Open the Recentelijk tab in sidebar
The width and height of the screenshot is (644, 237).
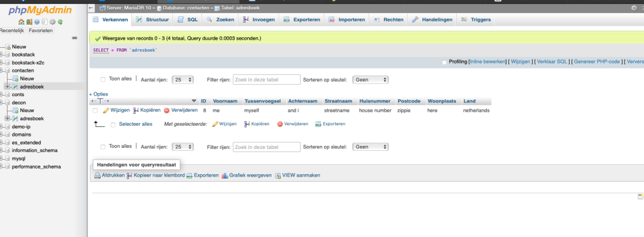pyautogui.click(x=13, y=30)
